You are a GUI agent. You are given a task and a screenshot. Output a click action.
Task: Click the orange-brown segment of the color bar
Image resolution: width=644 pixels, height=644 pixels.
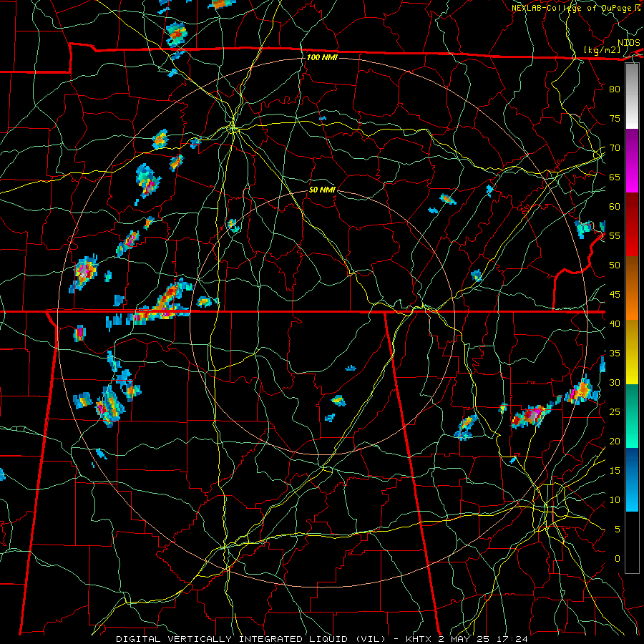tap(632, 288)
